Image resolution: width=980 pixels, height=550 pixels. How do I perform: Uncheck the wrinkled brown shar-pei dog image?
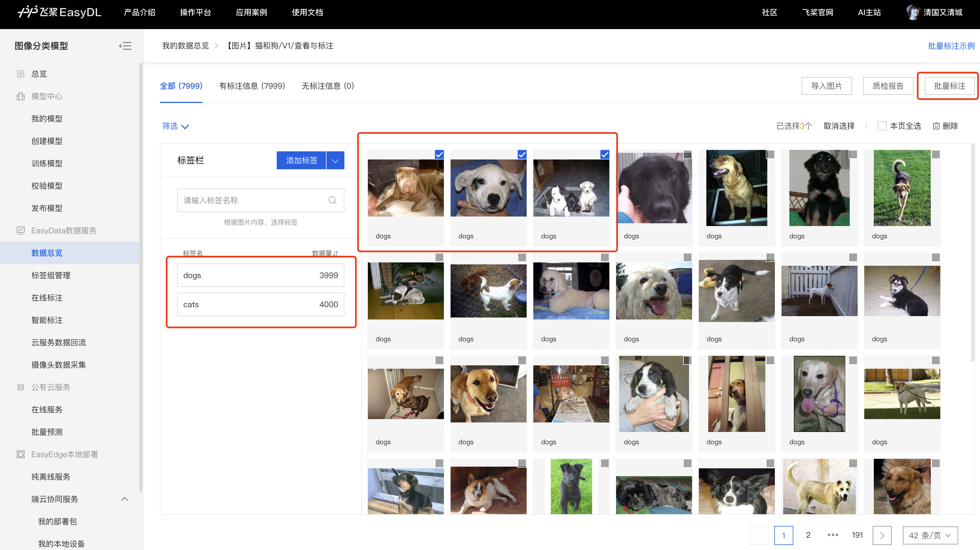tap(439, 154)
